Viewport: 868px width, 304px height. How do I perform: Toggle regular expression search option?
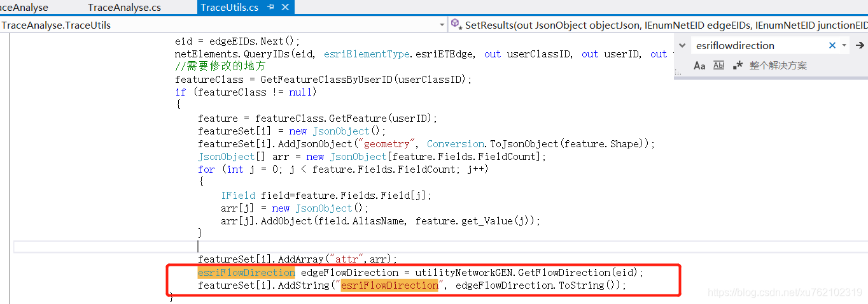pos(738,65)
